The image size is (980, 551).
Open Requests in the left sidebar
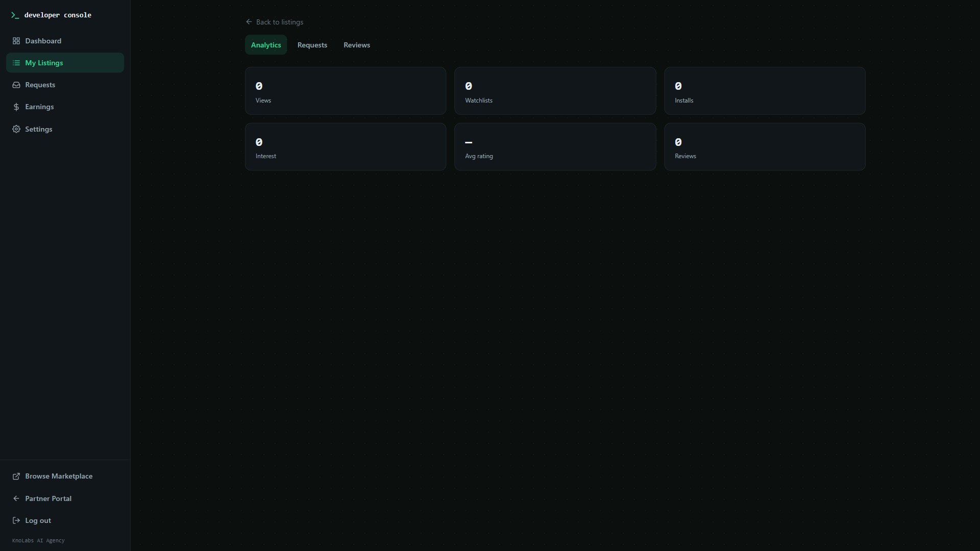click(x=65, y=85)
